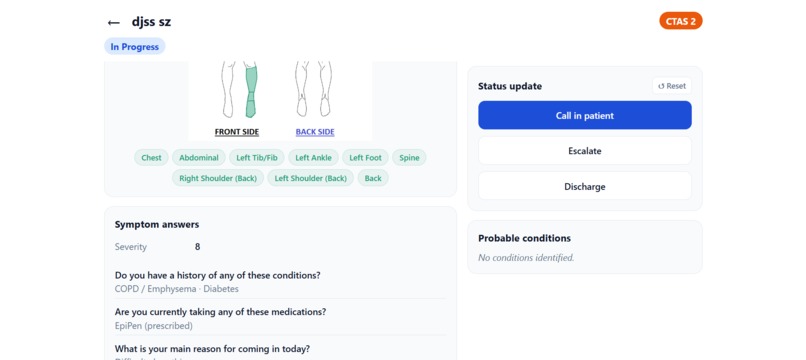Image resolution: width=806 pixels, height=360 pixels.
Task: Select the Left Foot tag
Action: pyautogui.click(x=365, y=158)
